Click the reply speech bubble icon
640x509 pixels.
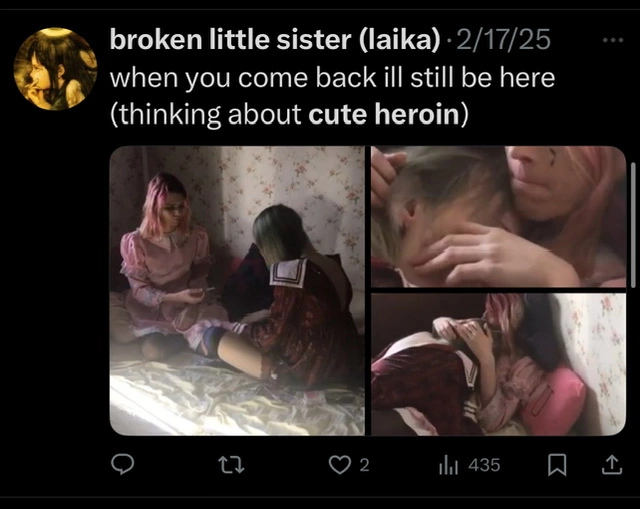tap(122, 464)
